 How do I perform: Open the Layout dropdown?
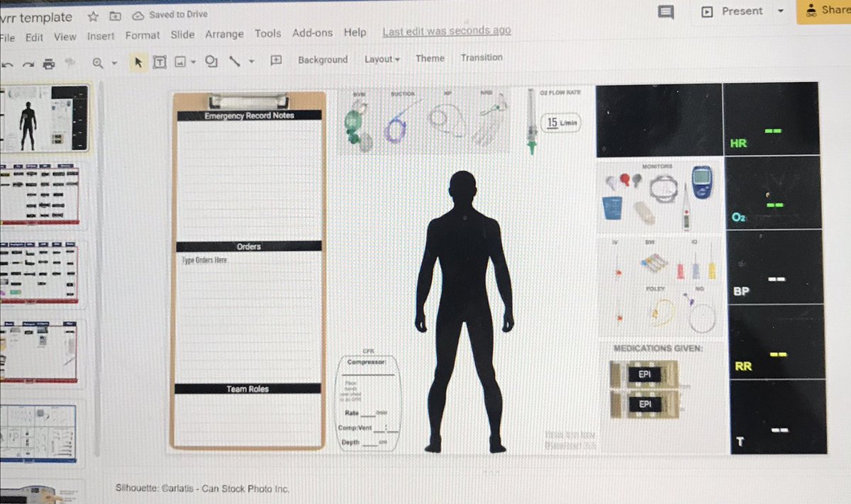(382, 60)
